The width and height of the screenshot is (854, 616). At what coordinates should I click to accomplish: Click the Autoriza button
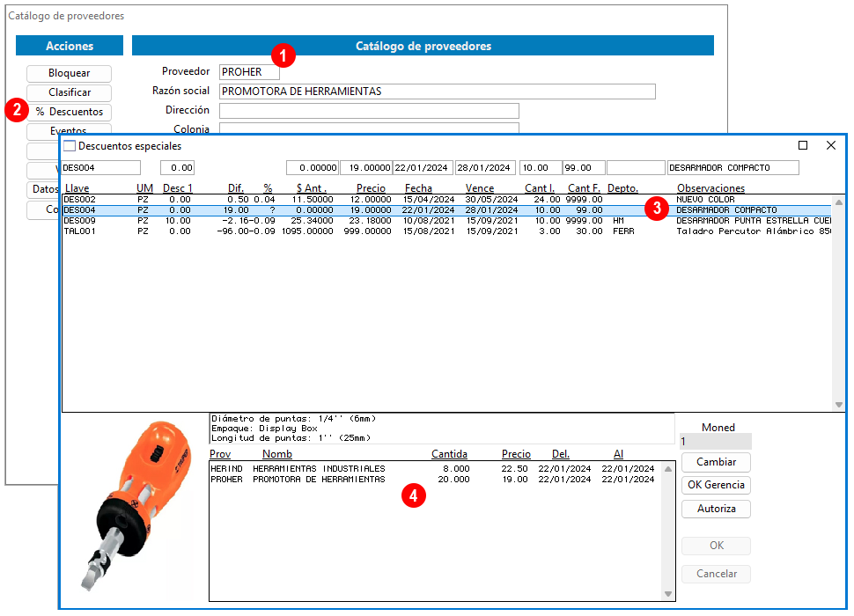(x=716, y=509)
